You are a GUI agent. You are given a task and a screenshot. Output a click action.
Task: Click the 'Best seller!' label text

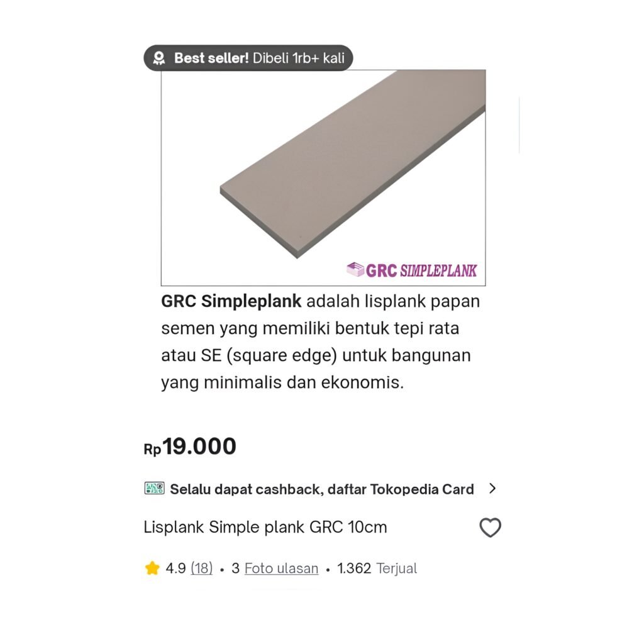[x=211, y=58]
